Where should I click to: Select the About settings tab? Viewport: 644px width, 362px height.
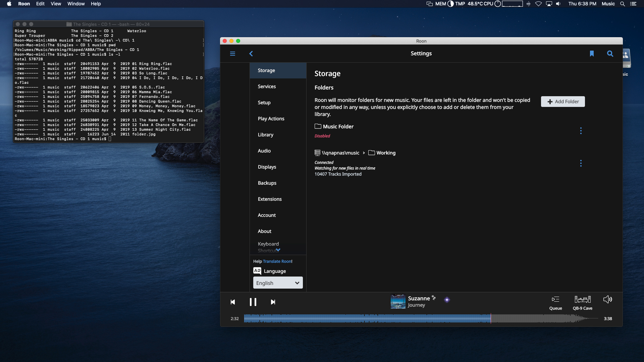[x=278, y=231]
